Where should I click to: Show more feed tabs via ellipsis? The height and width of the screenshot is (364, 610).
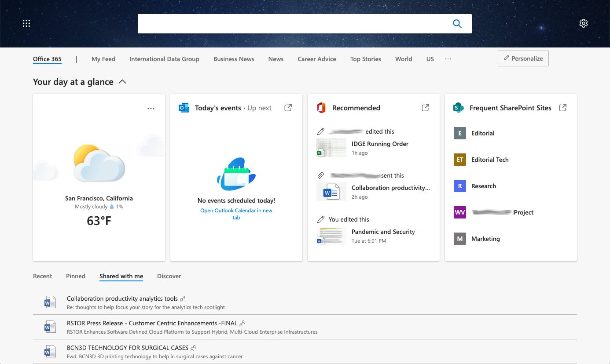tap(448, 59)
